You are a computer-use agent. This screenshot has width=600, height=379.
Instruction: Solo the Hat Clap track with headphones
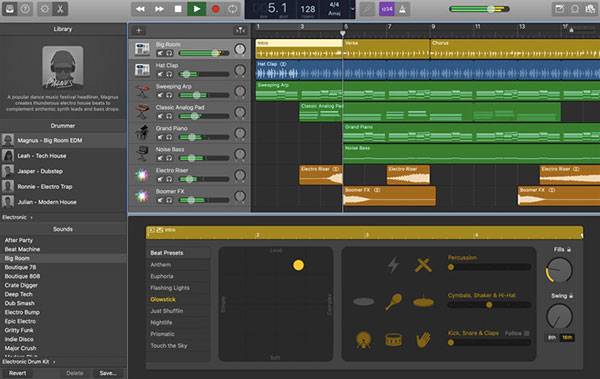coord(169,74)
